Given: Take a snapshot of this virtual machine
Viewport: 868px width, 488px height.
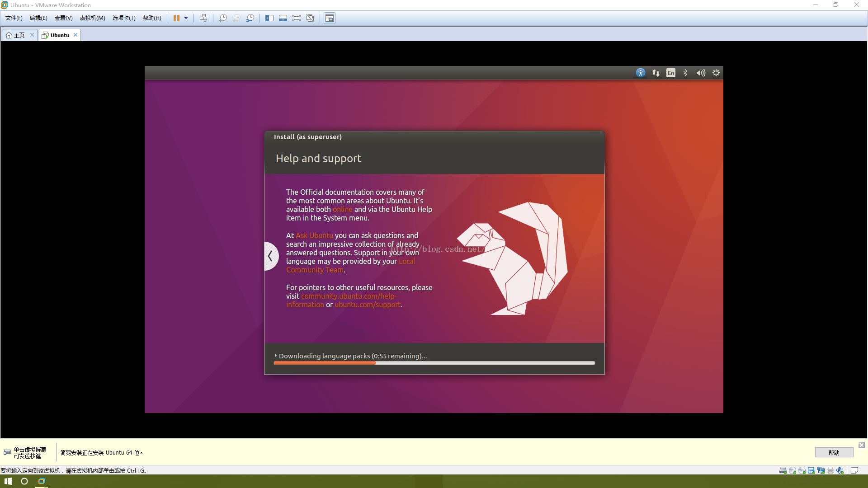Looking at the screenshot, I should click(x=223, y=18).
